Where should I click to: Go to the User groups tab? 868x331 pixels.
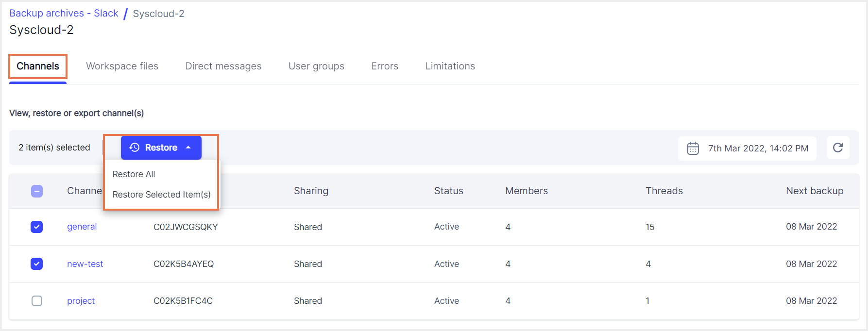pos(316,66)
